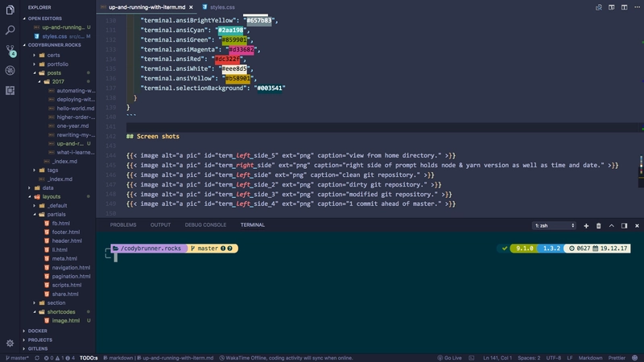
Task: Switch to the DEBUG CONSOLE panel tab
Action: 205,225
